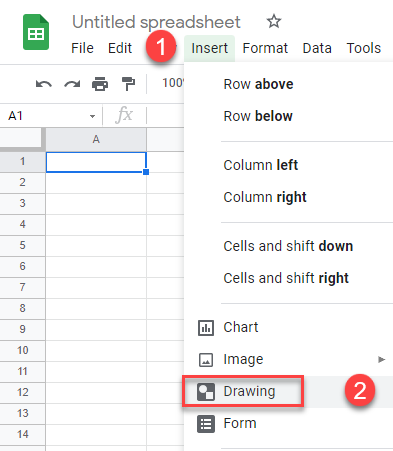Select row 5 header
The image size is (393, 451).
(x=22, y=245)
